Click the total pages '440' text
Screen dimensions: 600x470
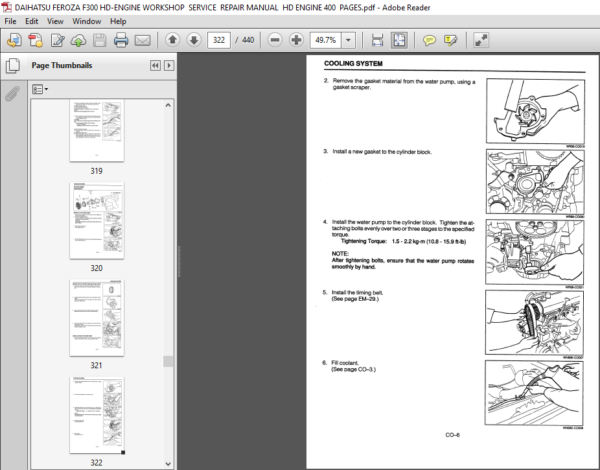coord(248,40)
